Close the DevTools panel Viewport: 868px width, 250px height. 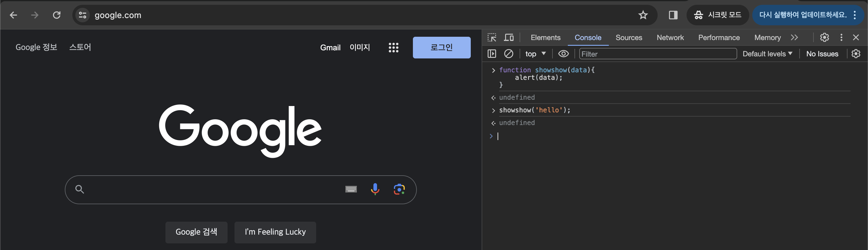(x=856, y=37)
